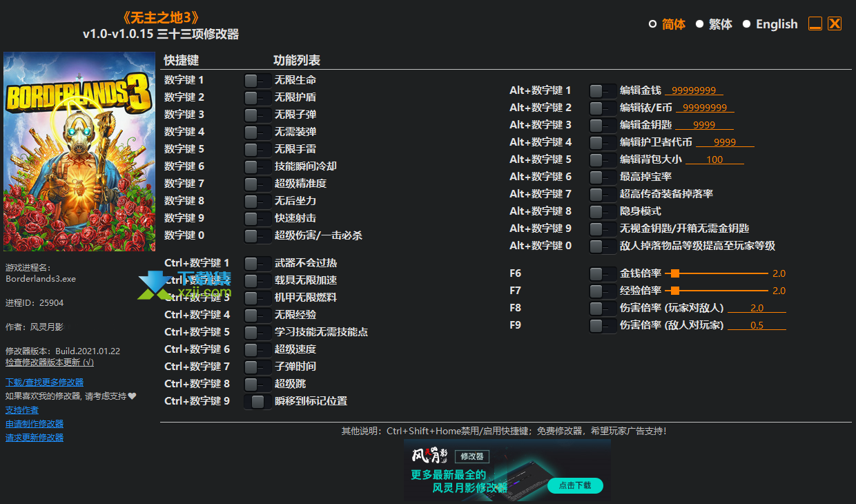Enable 无需装弹 switch
This screenshot has height=504, width=856.
pos(257,132)
